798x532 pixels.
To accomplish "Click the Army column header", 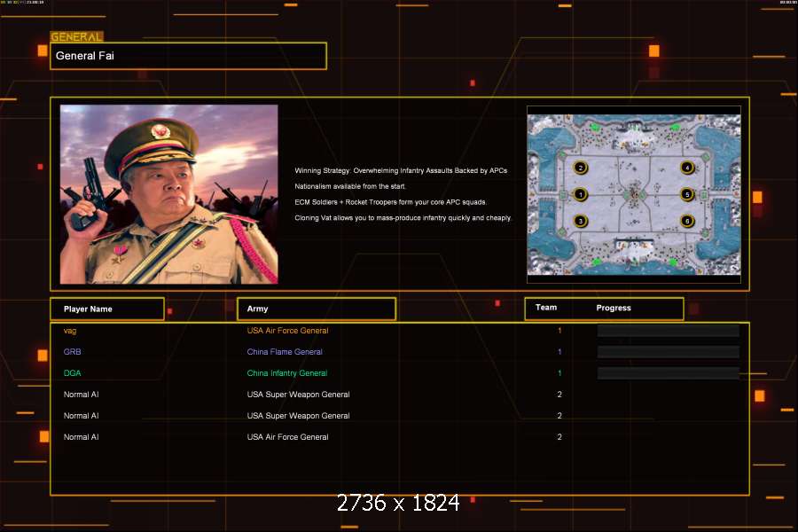I will 317,309.
